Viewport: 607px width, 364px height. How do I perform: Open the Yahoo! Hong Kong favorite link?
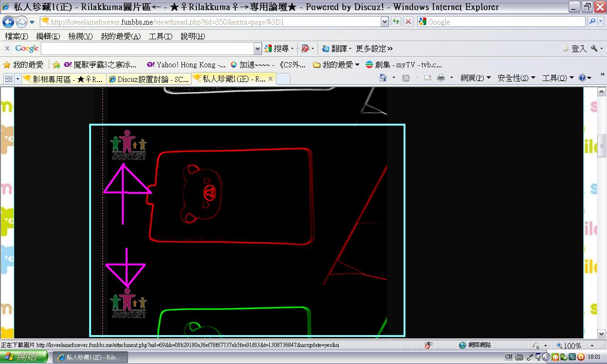pos(186,64)
